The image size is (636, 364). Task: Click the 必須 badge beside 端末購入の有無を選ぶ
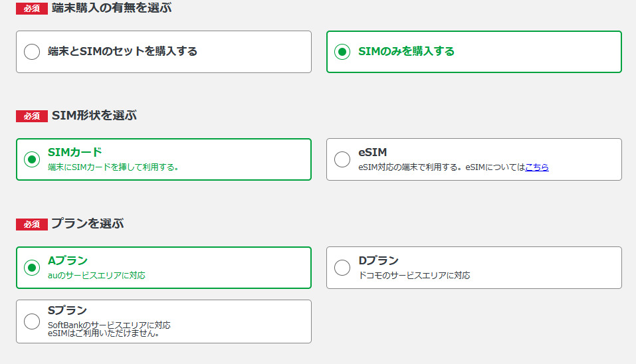[x=32, y=9]
